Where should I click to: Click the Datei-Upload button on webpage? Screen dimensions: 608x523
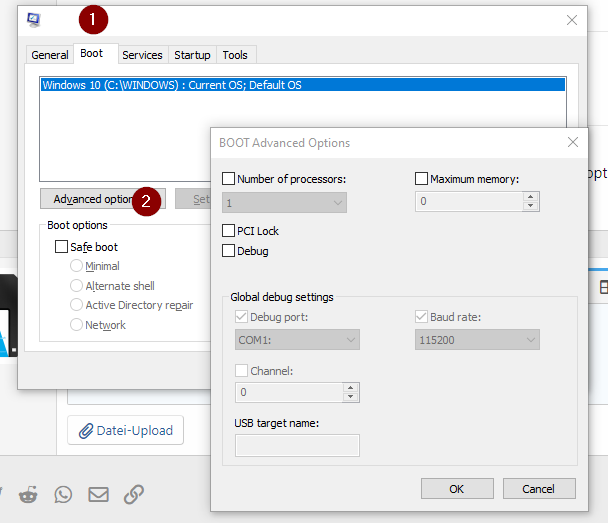126,430
